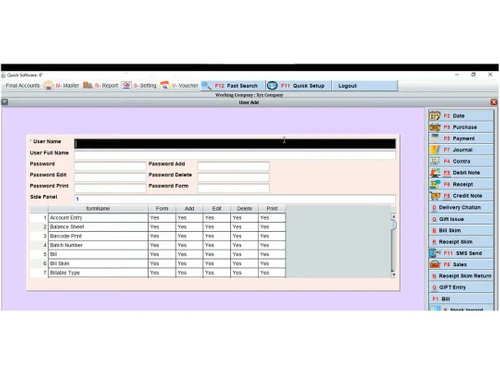Click the F4 Contra side button
500x375 pixels.
click(x=461, y=161)
